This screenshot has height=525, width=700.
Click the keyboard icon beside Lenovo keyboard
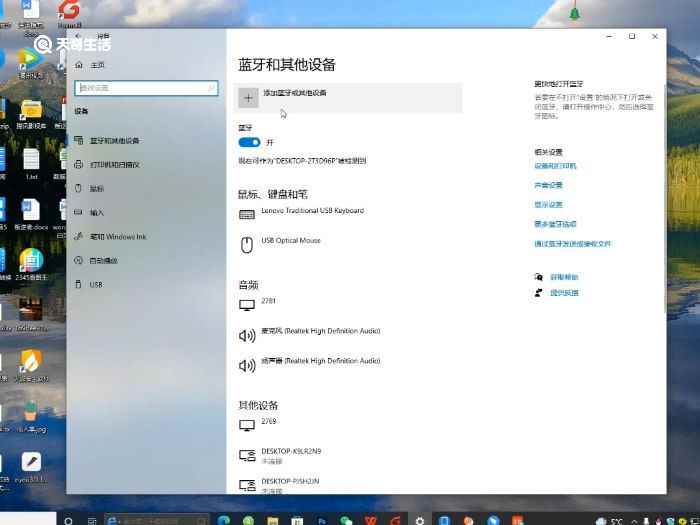pos(247,215)
